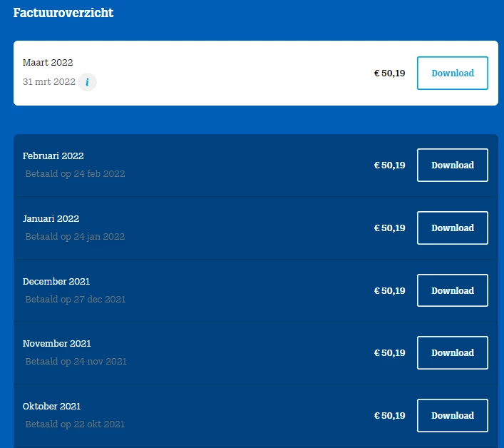Screen dimensions: 504x448
Task: Open info icon next to 31 mrt 2022
Action: click(87, 82)
